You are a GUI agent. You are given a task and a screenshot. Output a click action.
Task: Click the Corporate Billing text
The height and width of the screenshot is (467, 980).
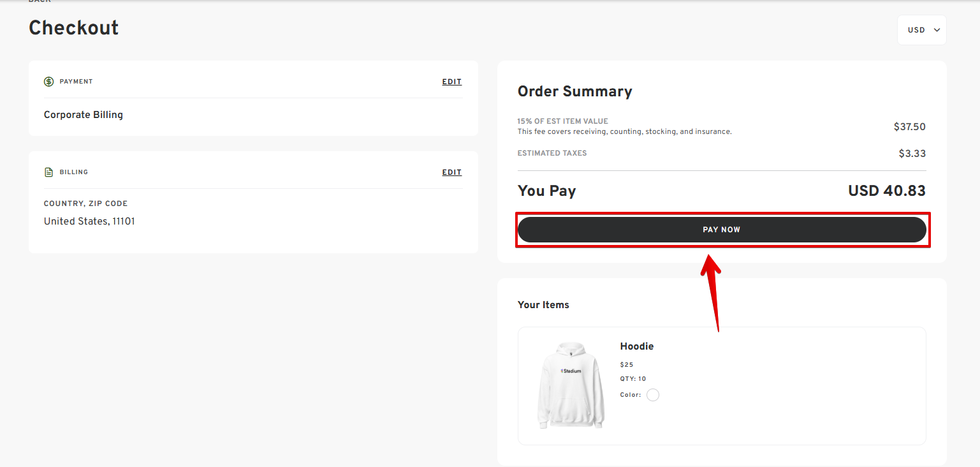point(84,115)
